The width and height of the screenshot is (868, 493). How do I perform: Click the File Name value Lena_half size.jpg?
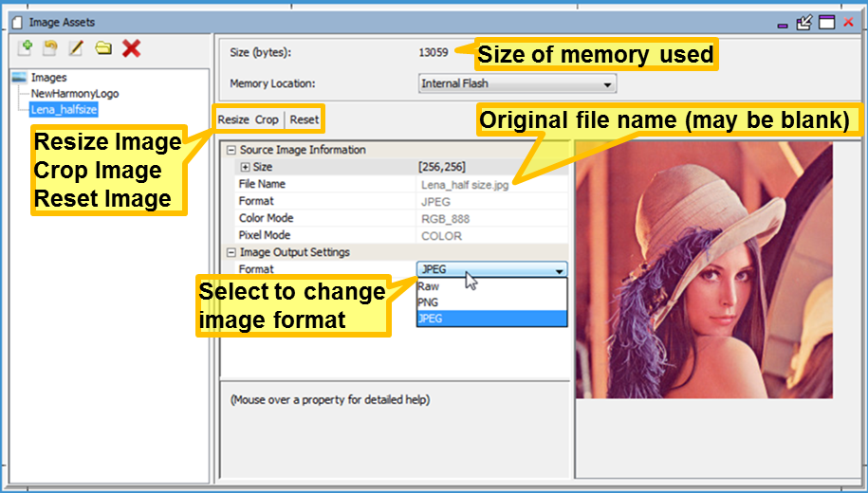465,186
